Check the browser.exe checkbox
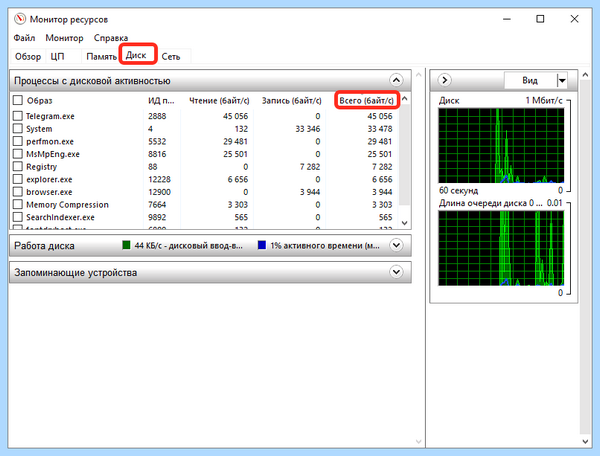 coord(18,191)
